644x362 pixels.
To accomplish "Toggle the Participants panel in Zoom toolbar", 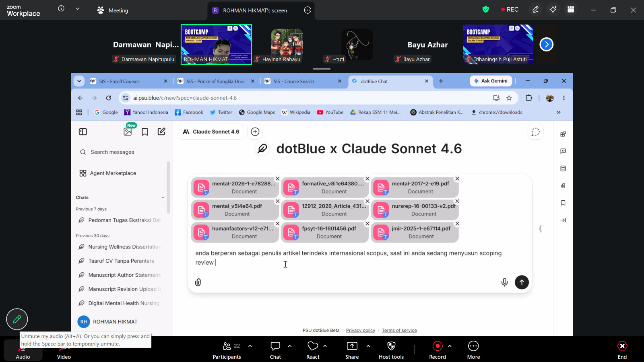I will click(x=227, y=350).
